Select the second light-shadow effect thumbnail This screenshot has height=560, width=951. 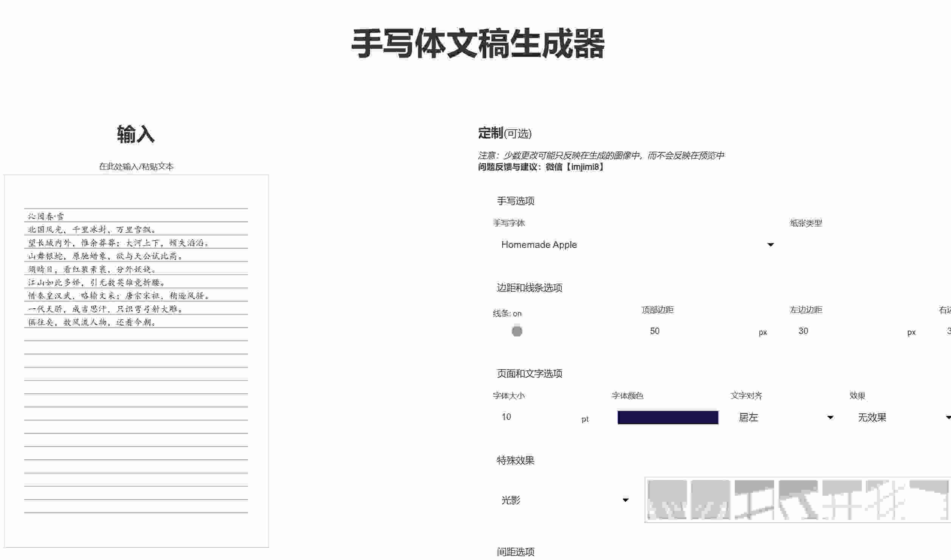click(710, 500)
